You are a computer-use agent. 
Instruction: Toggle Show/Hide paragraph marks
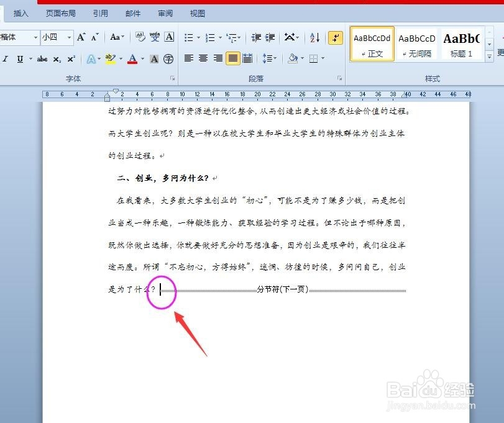(x=336, y=38)
